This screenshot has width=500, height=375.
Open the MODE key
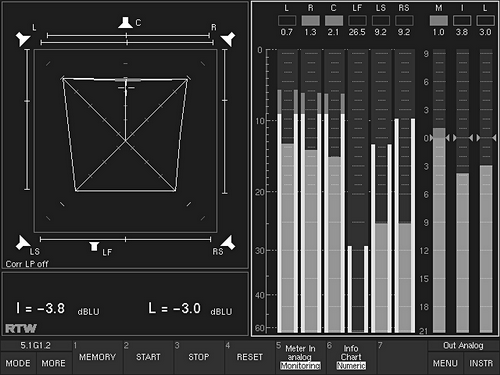(18, 363)
